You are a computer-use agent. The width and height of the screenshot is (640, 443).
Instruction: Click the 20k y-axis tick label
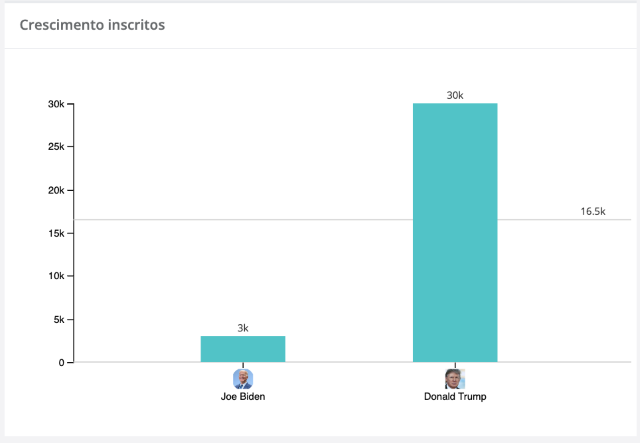[56, 190]
